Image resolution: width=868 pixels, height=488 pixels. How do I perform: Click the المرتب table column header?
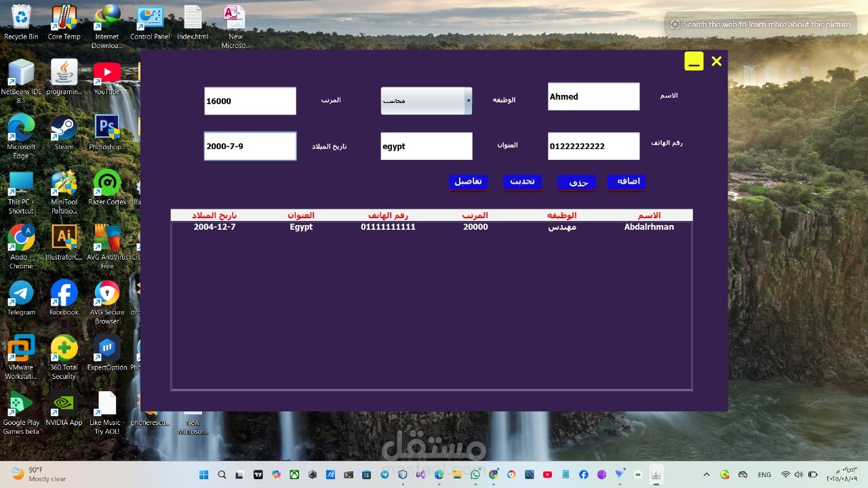pos(475,216)
